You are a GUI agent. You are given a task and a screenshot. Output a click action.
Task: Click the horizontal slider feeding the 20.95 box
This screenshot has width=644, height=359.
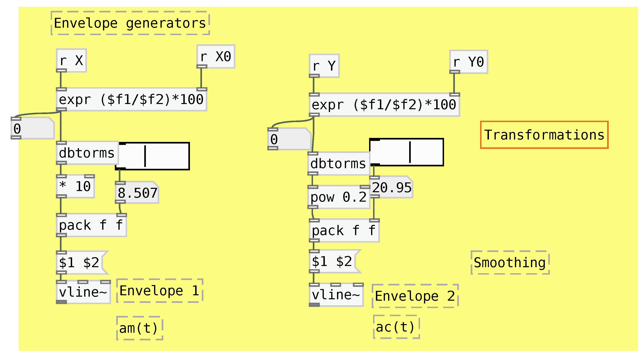tap(407, 152)
